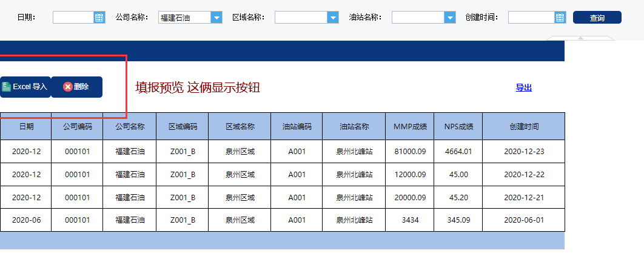The image size is (644, 273).
Task: Click the 创建时间 column header
Action: (524, 126)
